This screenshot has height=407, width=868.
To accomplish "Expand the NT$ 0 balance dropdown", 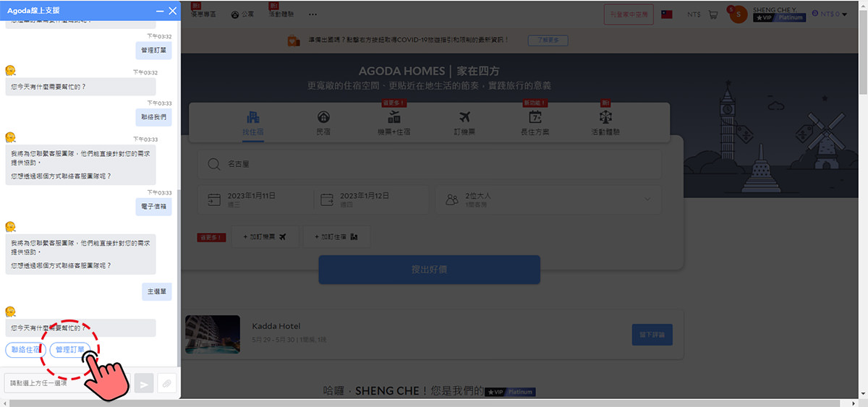I will (830, 14).
